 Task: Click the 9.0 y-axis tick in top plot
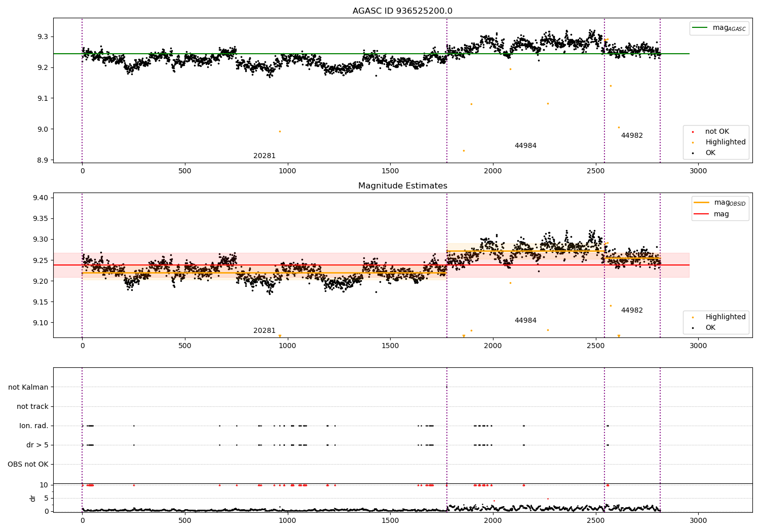[43, 130]
